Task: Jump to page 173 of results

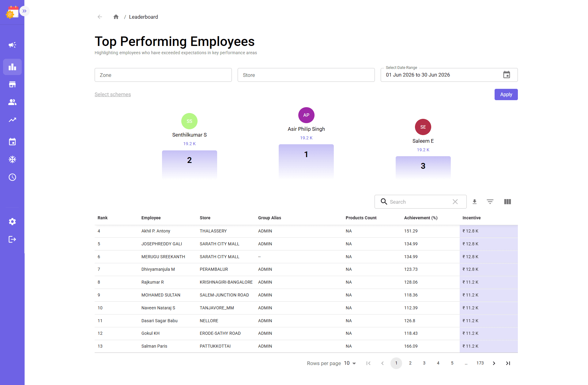Action: [480, 363]
